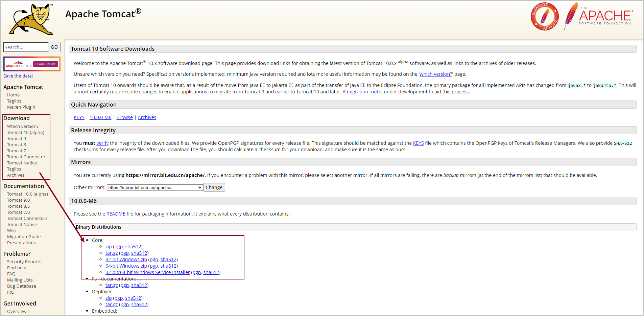
Task: Open Tomcat Connectors under Documentation
Action: 27,219
